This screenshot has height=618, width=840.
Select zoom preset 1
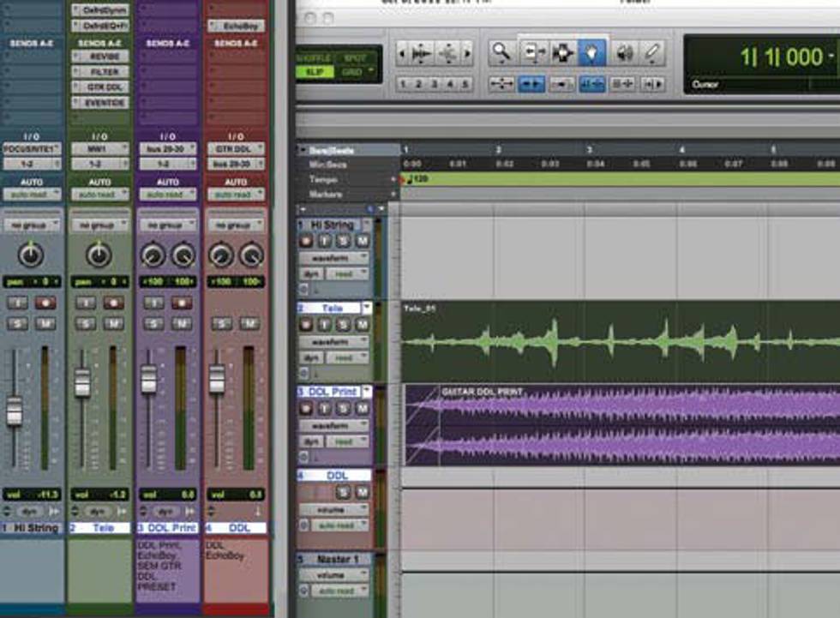[x=404, y=84]
